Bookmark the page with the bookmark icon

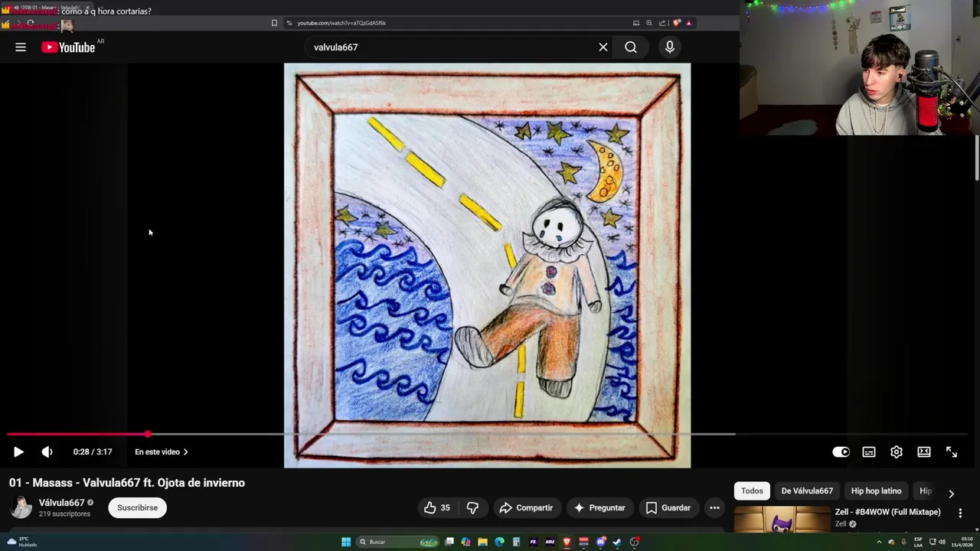point(274,23)
